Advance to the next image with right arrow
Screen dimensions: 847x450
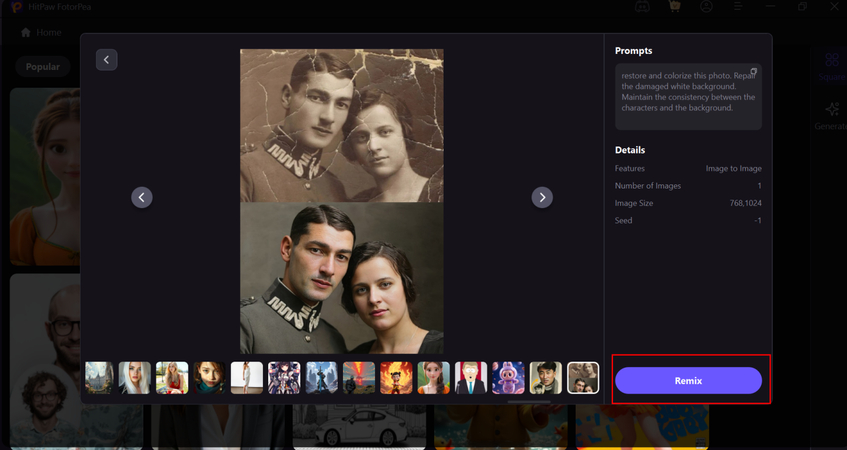coord(542,197)
